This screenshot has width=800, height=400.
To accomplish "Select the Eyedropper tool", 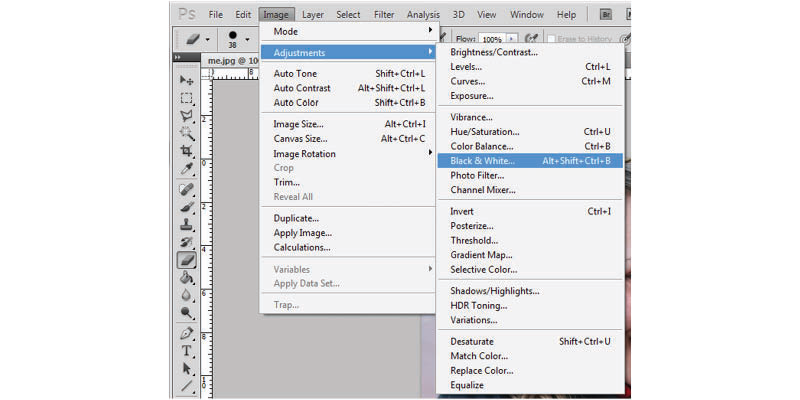I will click(x=187, y=169).
